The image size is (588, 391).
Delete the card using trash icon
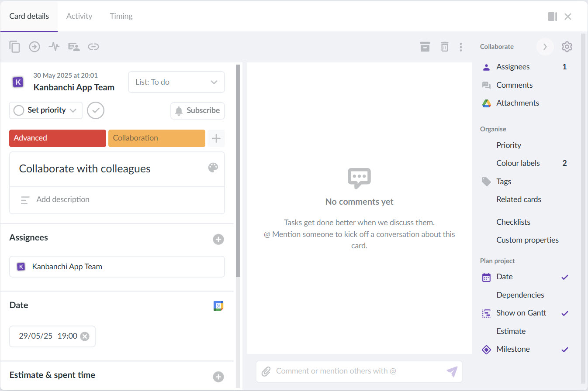(444, 47)
